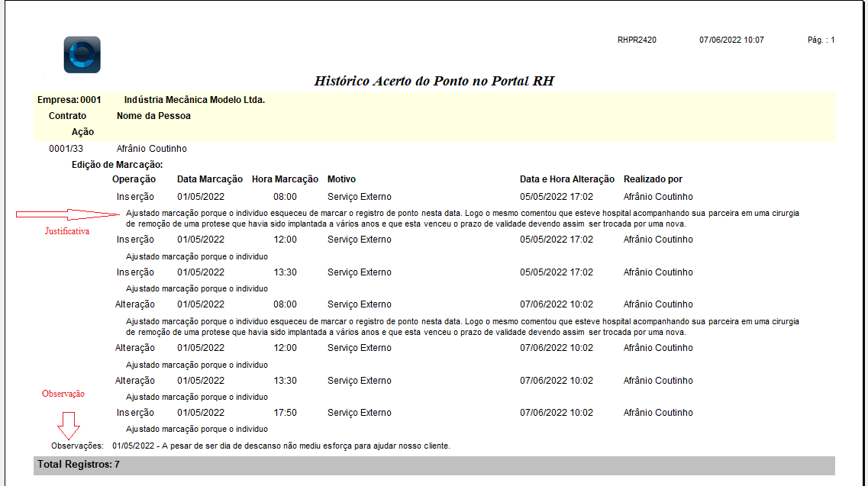This screenshot has width=868, height=486.
Task: Click "Inserção" in the first 08:00 row
Action: 135,197
